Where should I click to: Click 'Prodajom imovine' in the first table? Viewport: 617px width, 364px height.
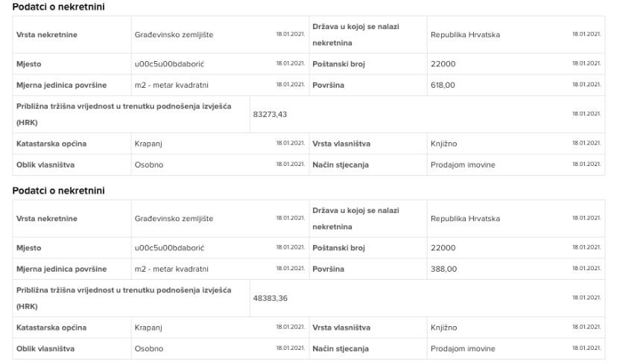pos(462,165)
